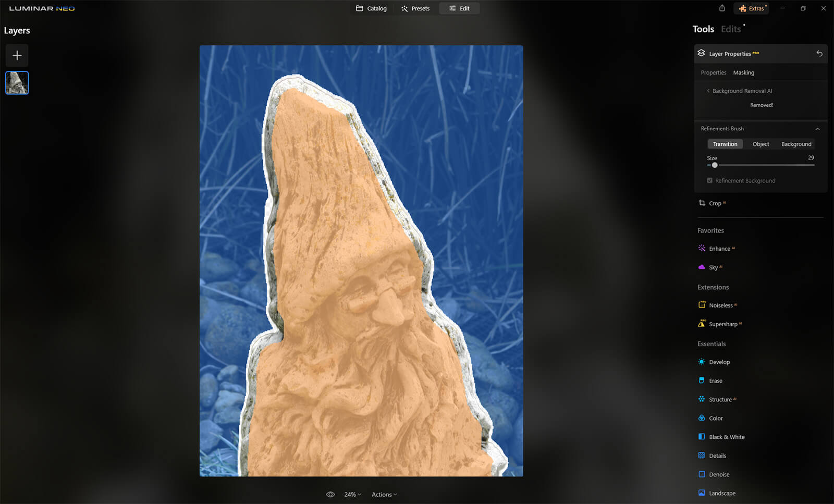Switch to the Catalog tab
Viewport: 834px width, 504px height.
point(371,8)
